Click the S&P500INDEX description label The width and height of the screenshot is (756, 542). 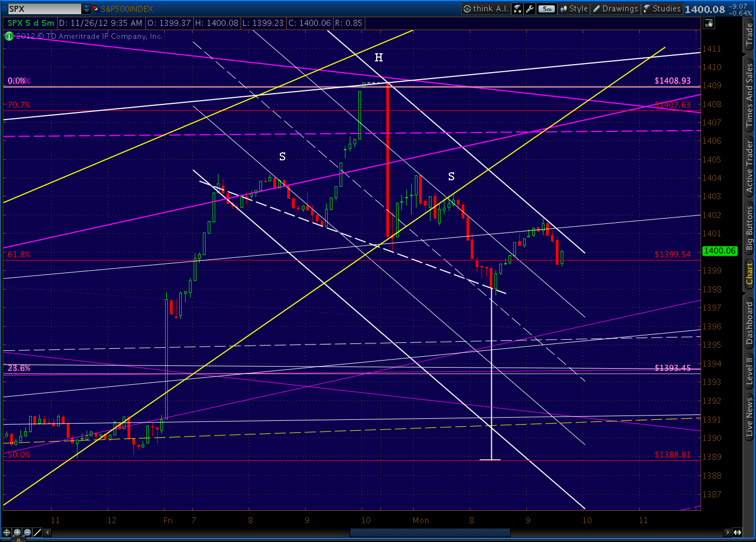coord(127,9)
